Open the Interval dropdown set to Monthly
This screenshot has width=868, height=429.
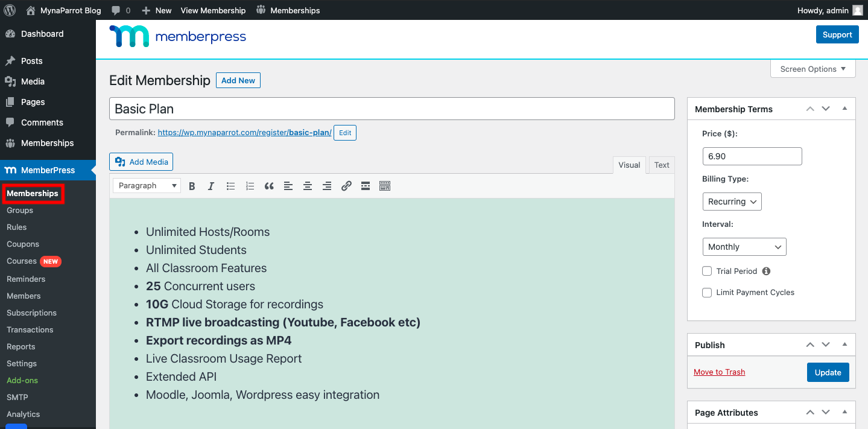[x=744, y=247]
